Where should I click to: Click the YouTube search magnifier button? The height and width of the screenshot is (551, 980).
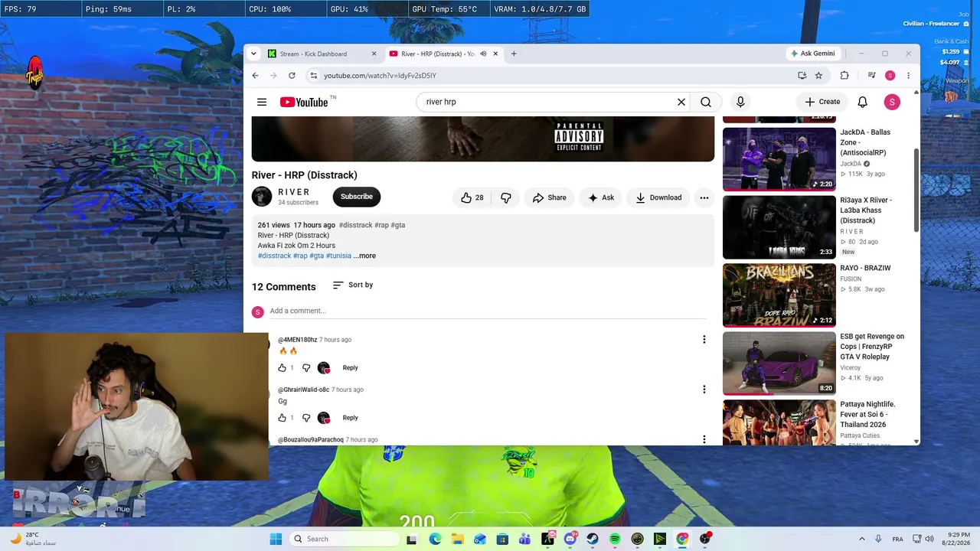706,102
